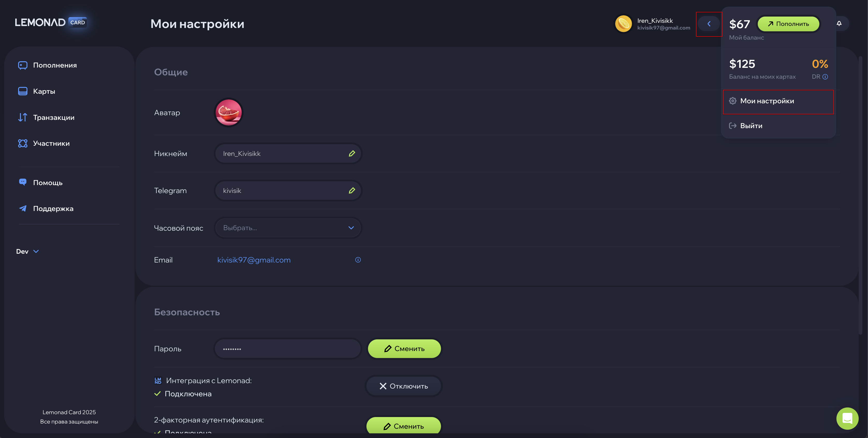Click the user profile lemon avatar
Viewport: 868px width, 438px height.
pos(623,24)
